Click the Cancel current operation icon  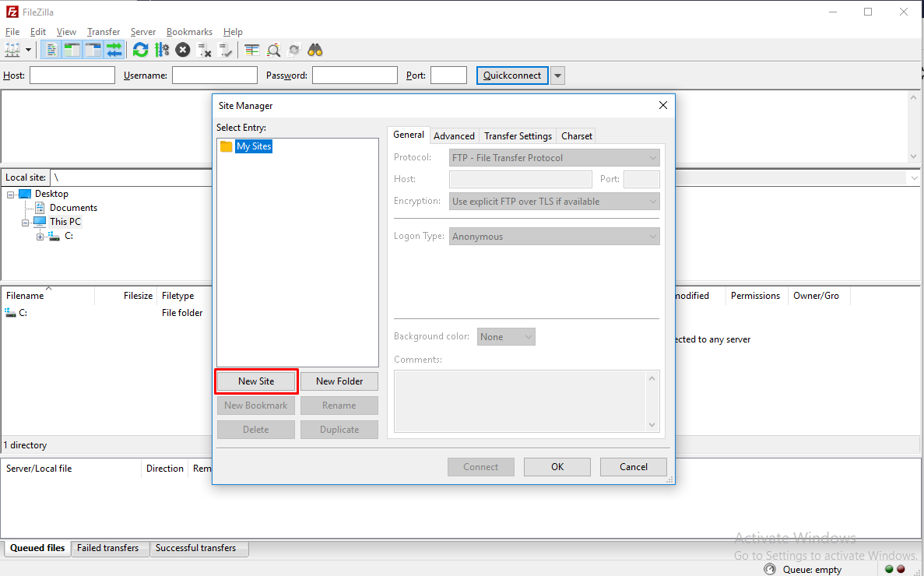tap(183, 50)
